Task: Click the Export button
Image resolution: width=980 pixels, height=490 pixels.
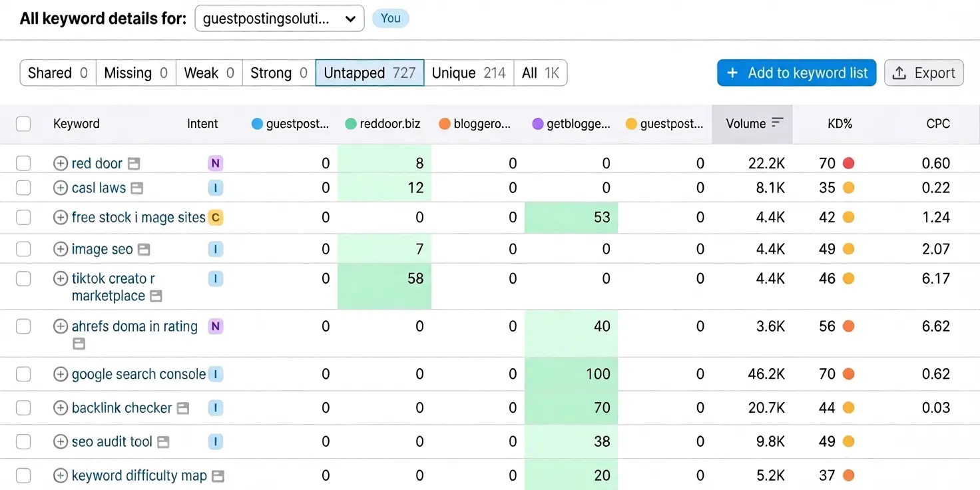Action: coord(924,73)
